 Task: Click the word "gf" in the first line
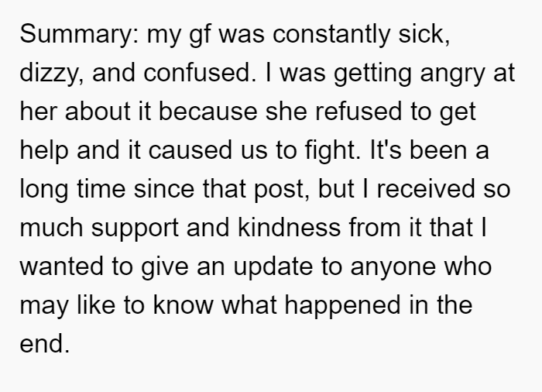200,34
